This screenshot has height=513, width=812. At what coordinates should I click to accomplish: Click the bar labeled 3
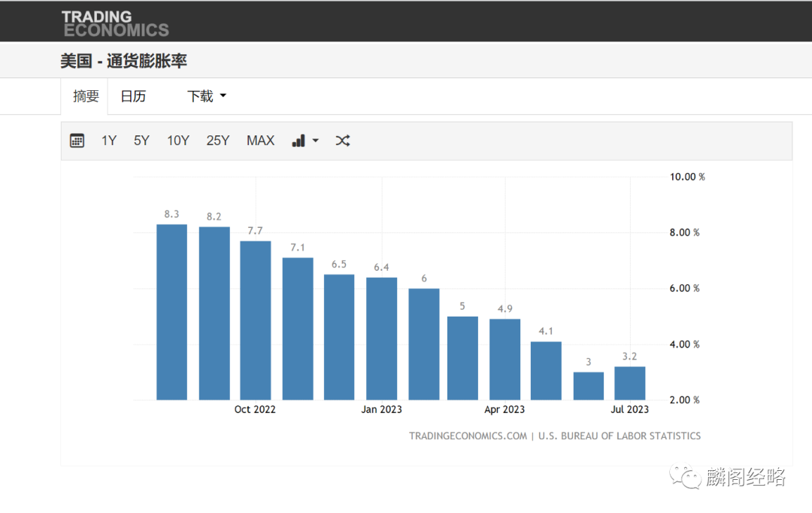[588, 386]
